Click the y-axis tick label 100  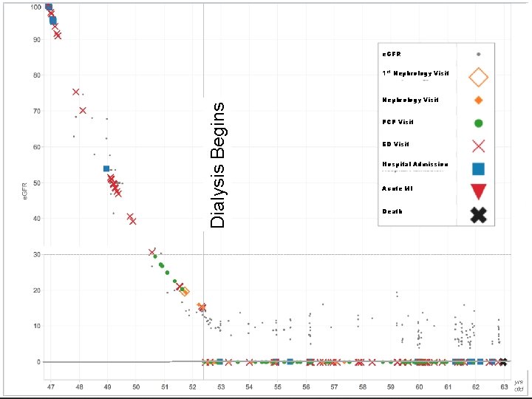coord(35,7)
